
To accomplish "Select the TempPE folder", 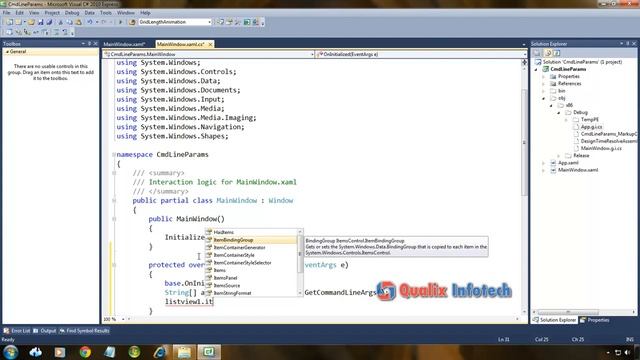I will point(590,120).
